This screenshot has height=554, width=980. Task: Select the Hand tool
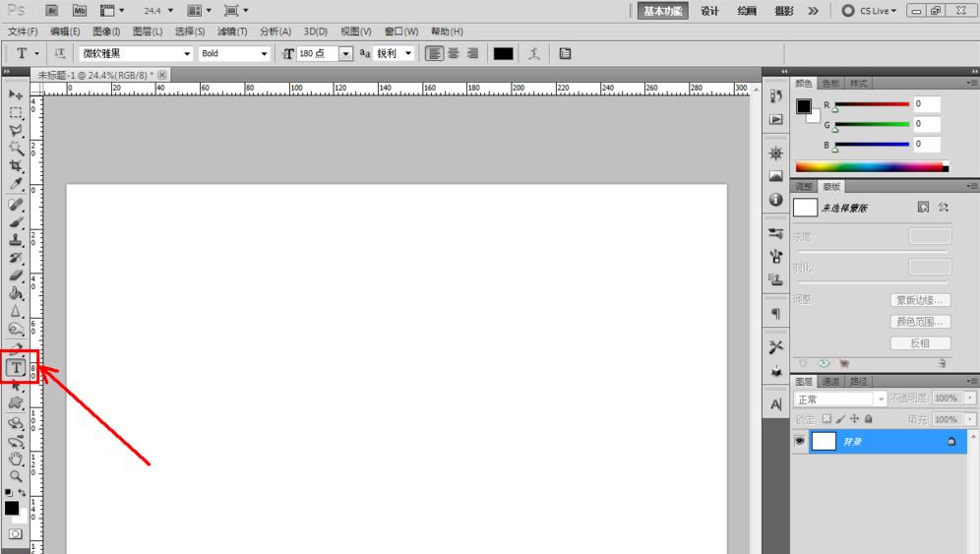16,459
